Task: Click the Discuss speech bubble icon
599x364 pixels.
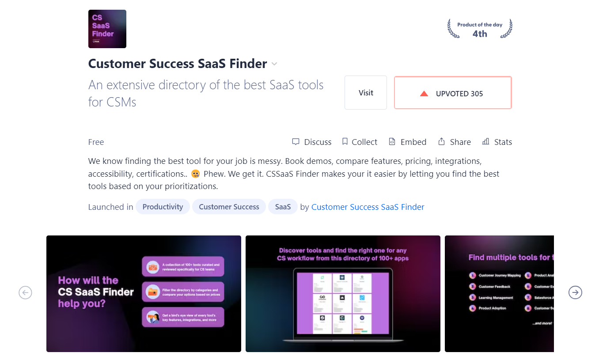Action: [x=296, y=142]
